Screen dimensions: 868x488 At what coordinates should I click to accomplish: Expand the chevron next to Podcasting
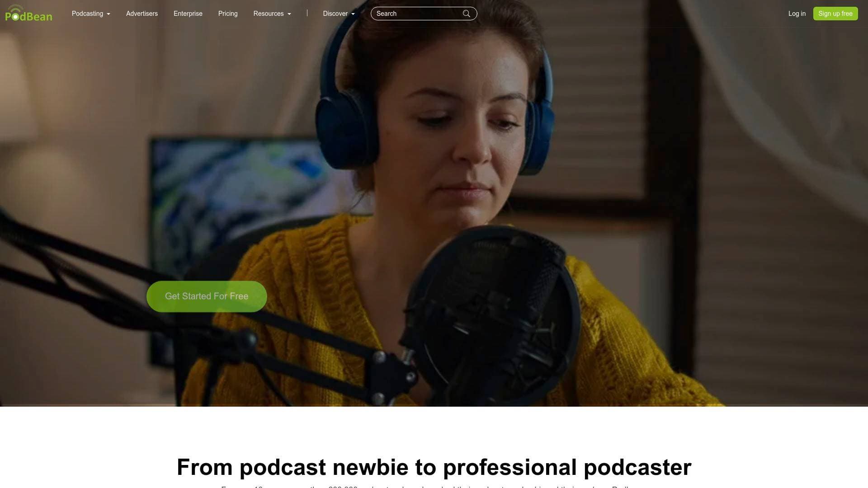click(x=108, y=14)
